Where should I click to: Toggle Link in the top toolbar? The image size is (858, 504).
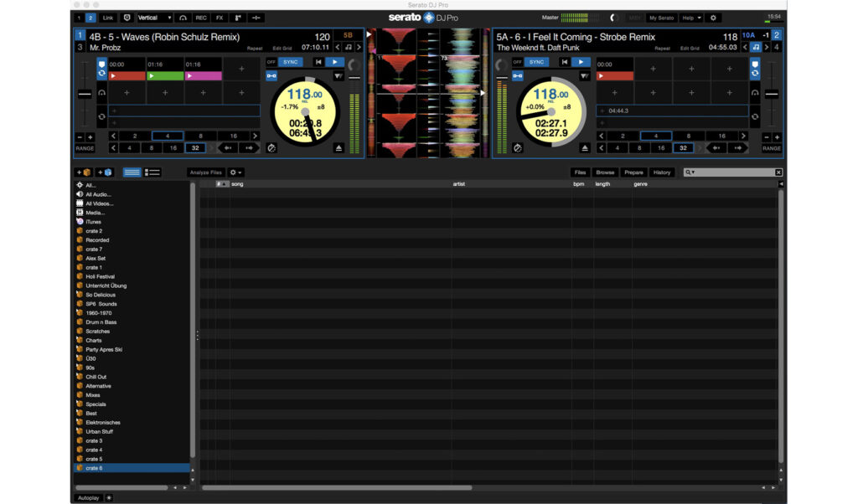tap(108, 18)
